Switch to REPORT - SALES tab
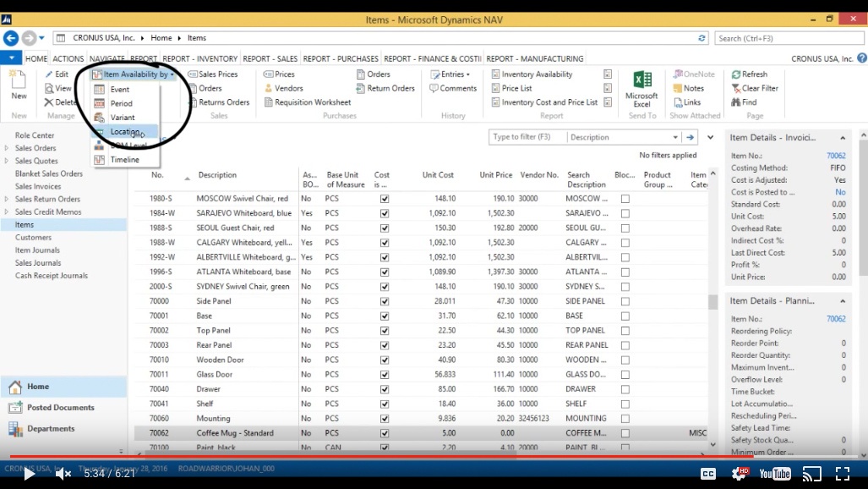This screenshot has height=489, width=868. click(x=270, y=58)
